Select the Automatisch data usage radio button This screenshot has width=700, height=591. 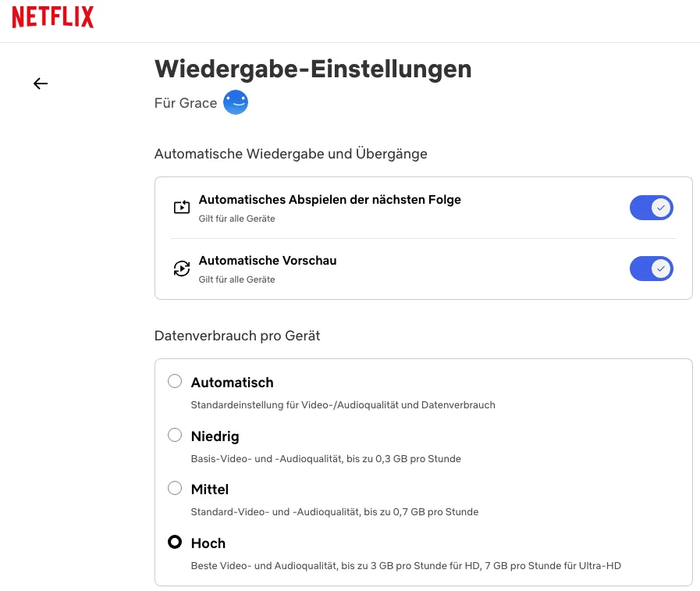point(175,381)
